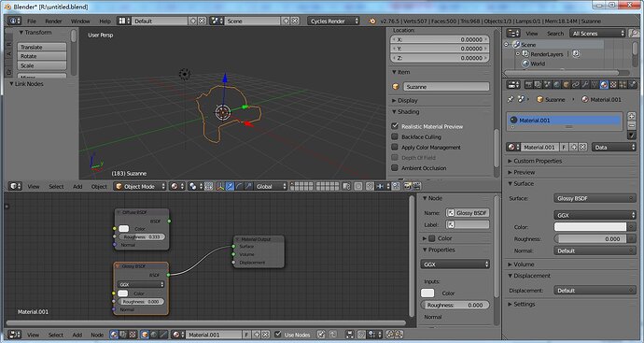
Task: Open the Node menu in node editor header
Action: pos(97,335)
